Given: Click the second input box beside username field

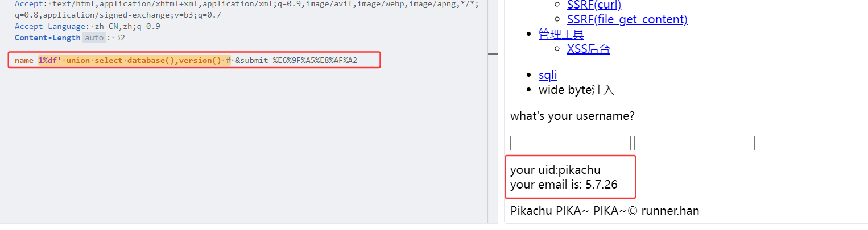Looking at the screenshot, I should click(695, 143).
